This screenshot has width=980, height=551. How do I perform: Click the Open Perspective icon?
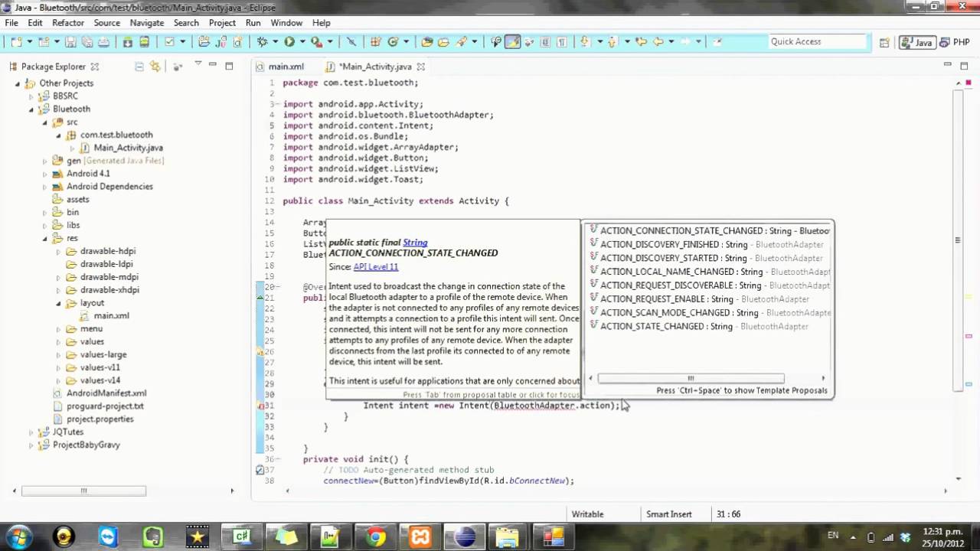pos(884,43)
